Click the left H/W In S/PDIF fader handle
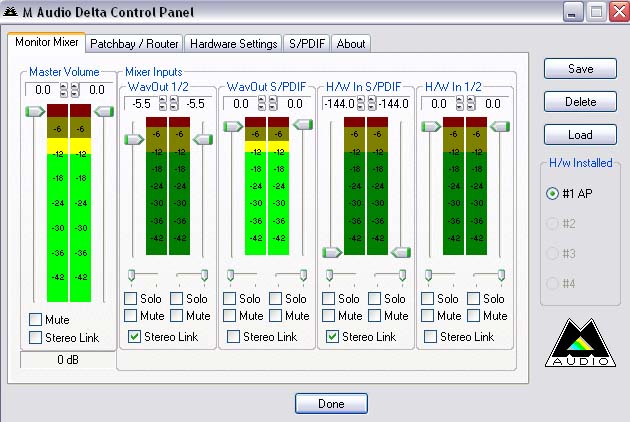Screen dimensions: 630x422 click(332, 252)
